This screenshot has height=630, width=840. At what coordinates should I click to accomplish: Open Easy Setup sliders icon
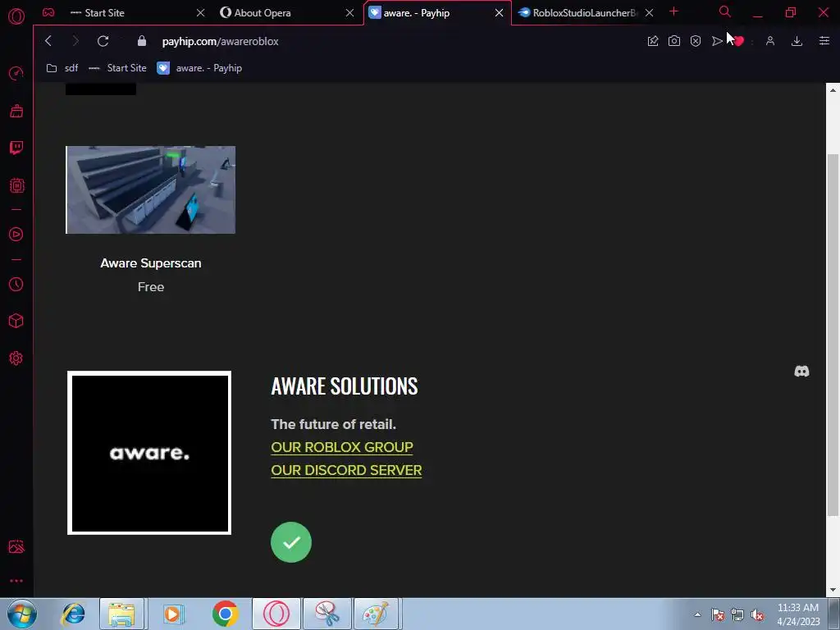click(x=824, y=41)
